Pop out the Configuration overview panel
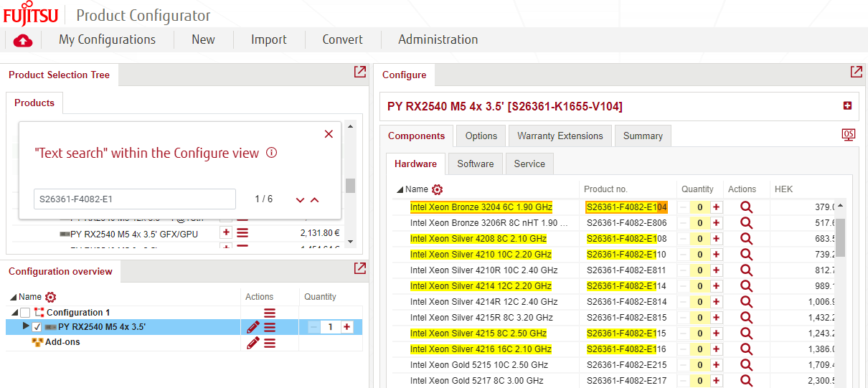Viewport: 868px width, 388px height. coord(359,268)
